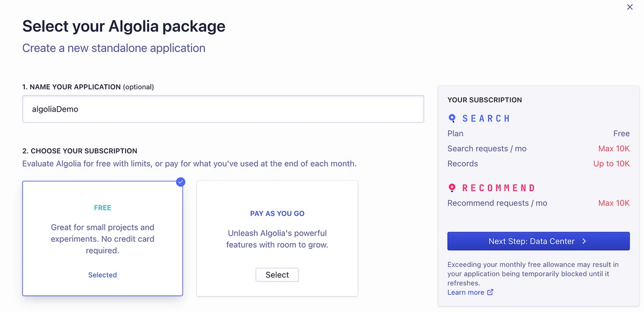Click the Select button for Pay As You Go

tap(277, 275)
